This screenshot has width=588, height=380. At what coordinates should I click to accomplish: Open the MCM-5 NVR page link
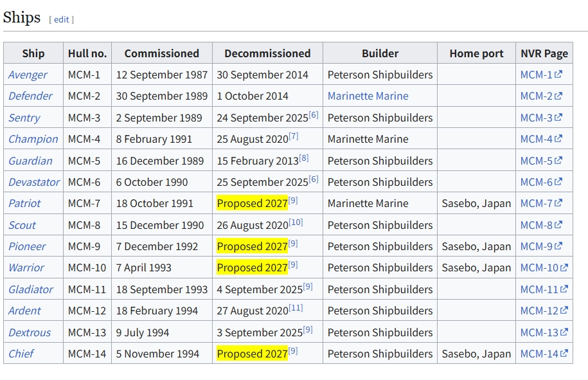[536, 161]
